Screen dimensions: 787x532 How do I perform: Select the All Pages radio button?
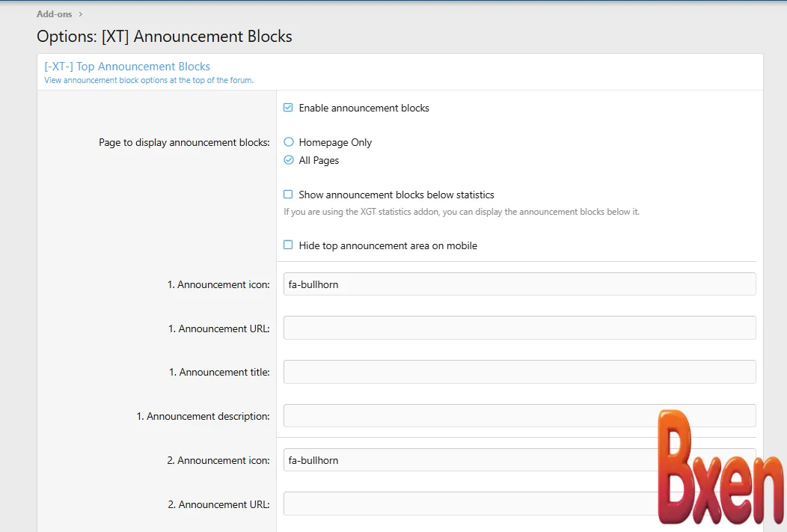click(x=289, y=160)
